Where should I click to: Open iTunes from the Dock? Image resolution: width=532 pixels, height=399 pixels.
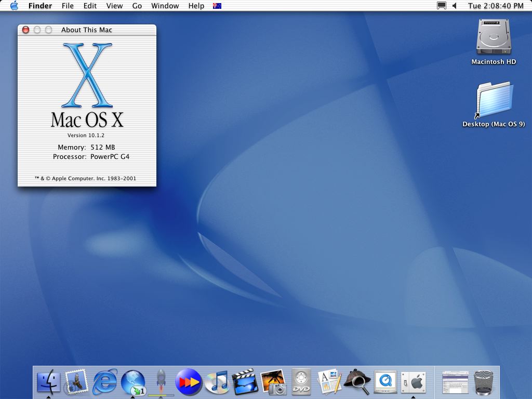coord(217,382)
